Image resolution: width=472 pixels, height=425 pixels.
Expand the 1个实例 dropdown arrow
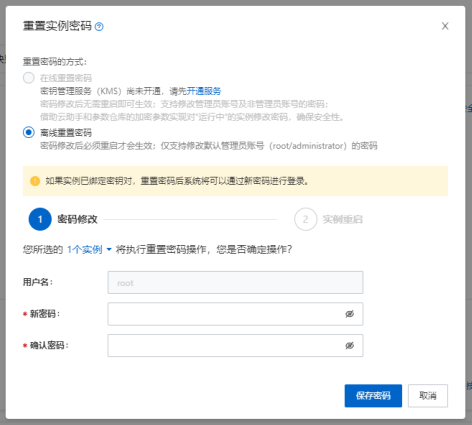(109, 249)
